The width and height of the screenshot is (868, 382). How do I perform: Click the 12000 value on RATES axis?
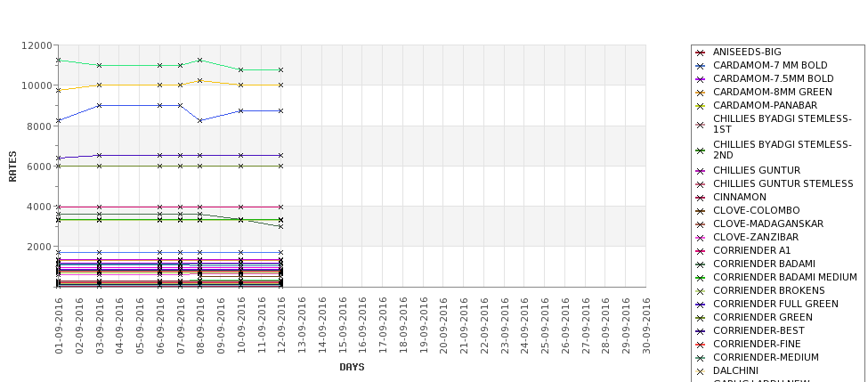coord(37,45)
